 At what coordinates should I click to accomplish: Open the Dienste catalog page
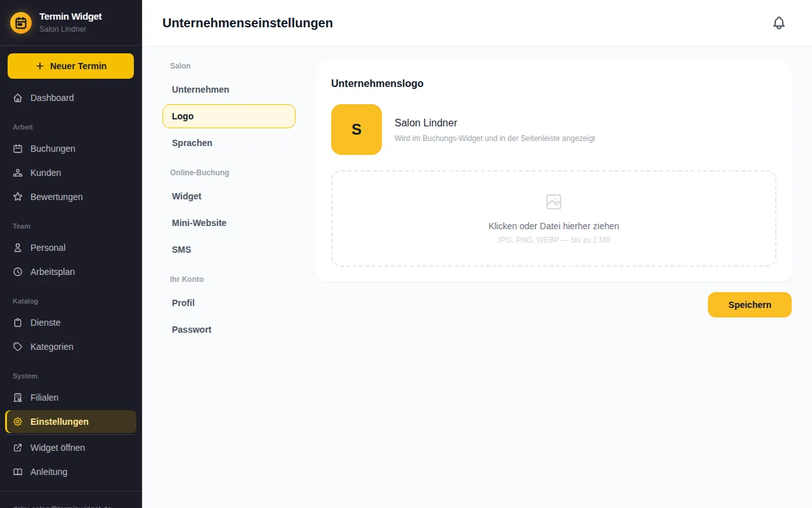click(70, 323)
